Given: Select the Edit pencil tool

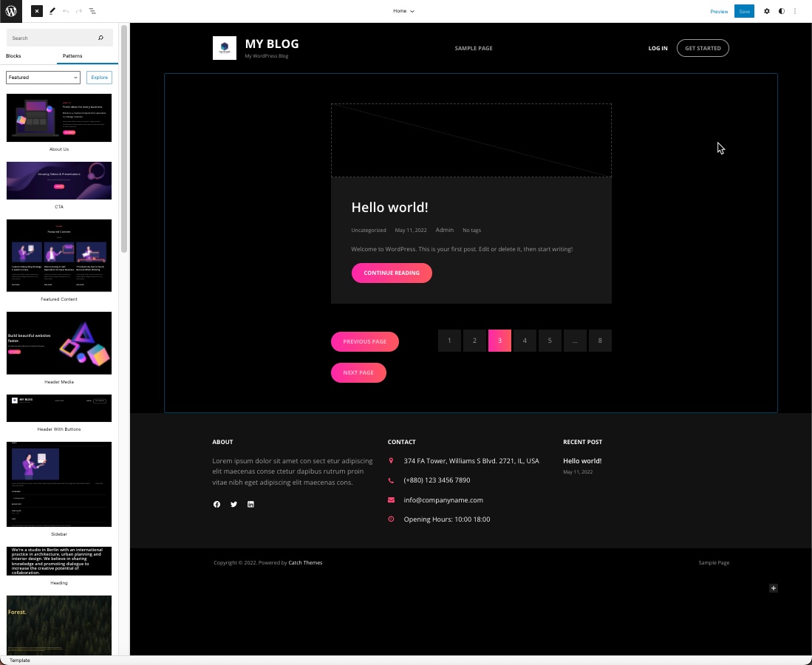Looking at the screenshot, I should (52, 11).
